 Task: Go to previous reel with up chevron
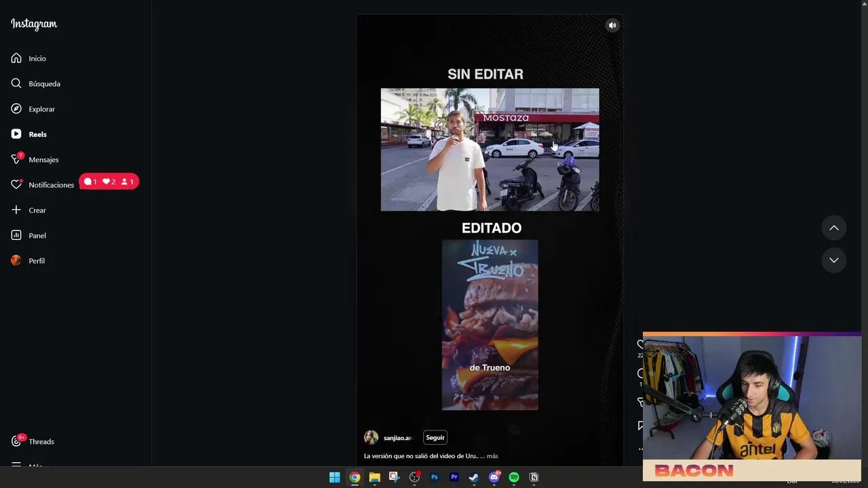(x=834, y=228)
